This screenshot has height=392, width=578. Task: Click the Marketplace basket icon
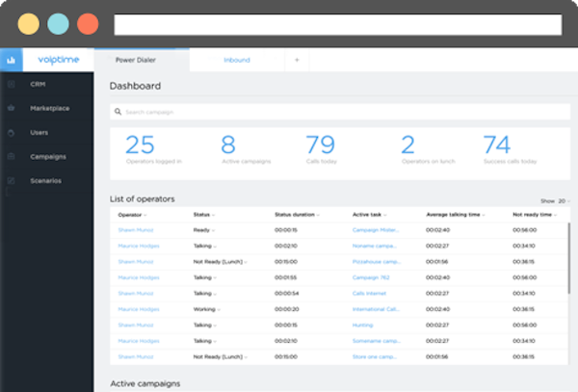[12, 108]
